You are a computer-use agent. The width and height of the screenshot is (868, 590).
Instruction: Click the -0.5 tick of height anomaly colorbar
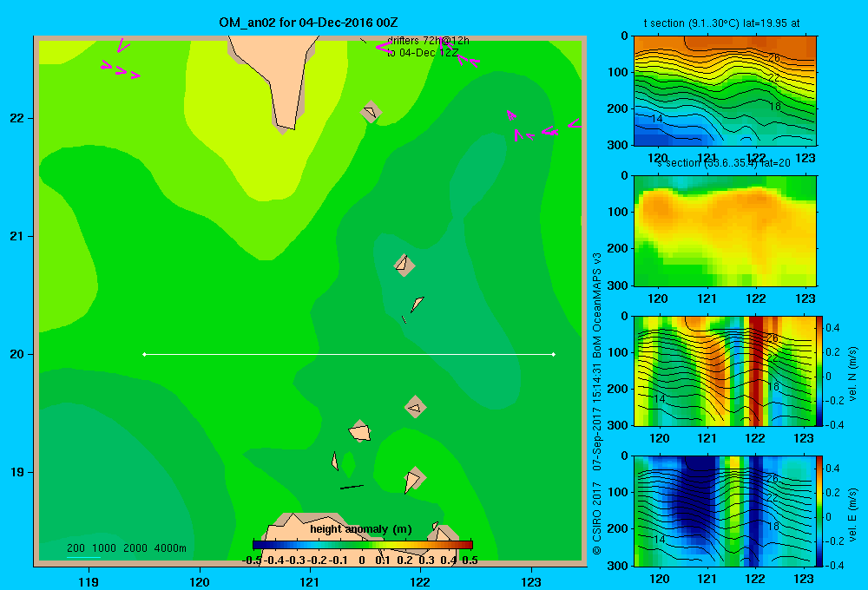[252, 560]
